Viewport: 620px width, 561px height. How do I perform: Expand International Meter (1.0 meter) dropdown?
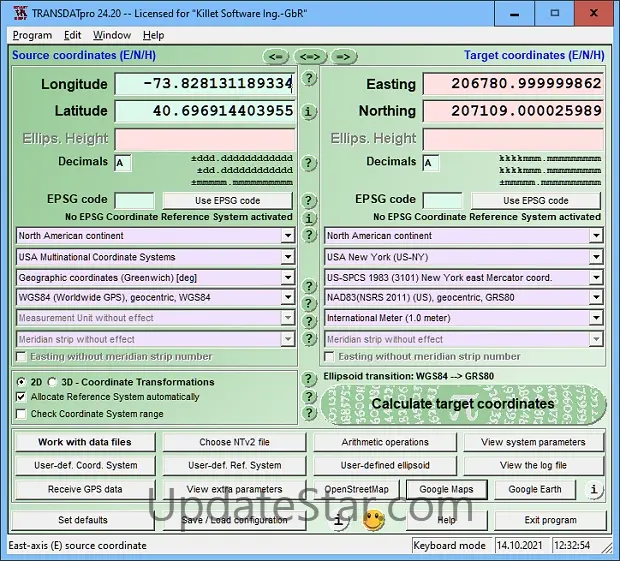[596, 318]
